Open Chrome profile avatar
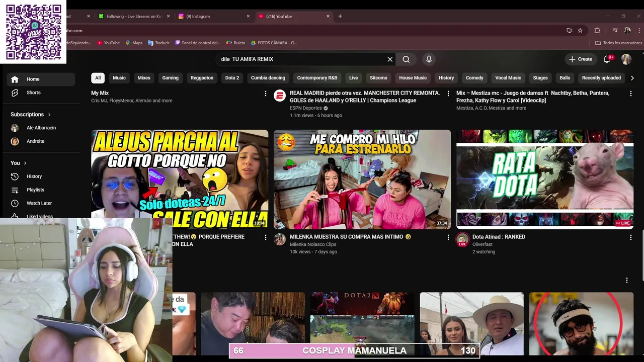 point(627,31)
